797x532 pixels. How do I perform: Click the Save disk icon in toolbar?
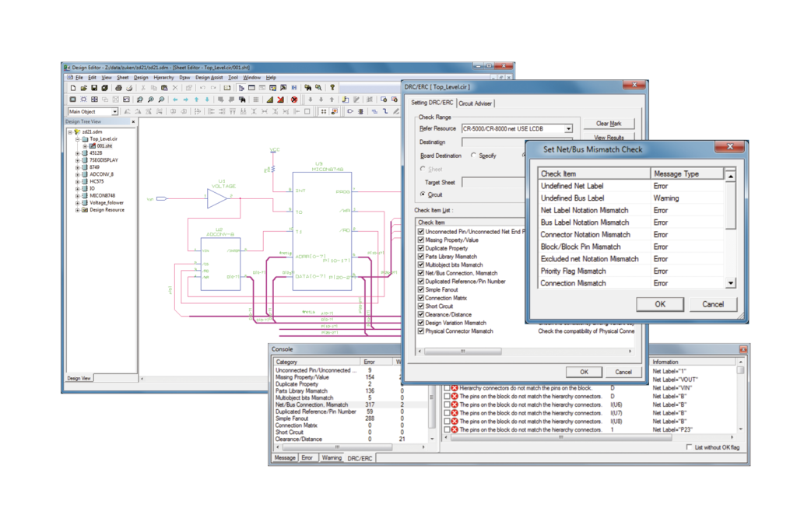[94, 88]
